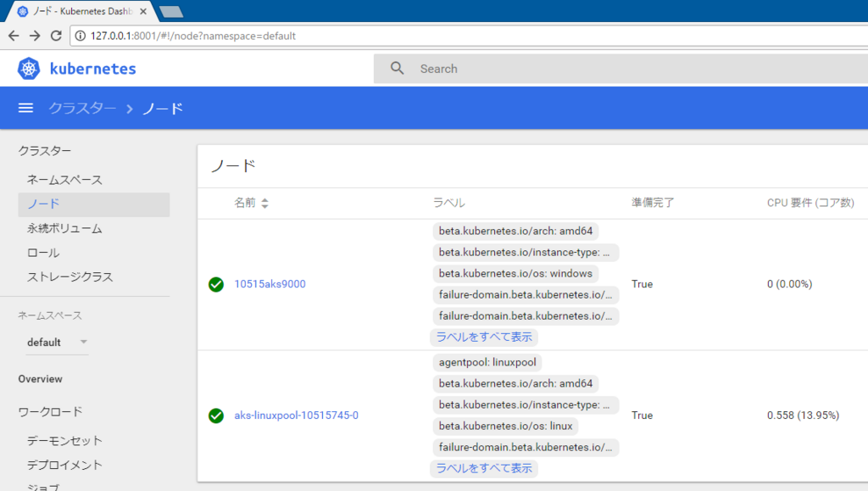
Task: Click True status for aks-linuxpool-10515745-0
Action: click(642, 416)
